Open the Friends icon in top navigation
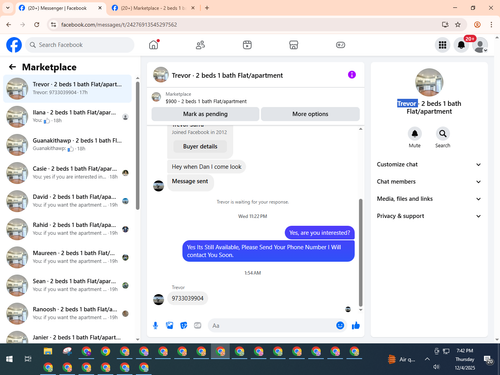This screenshot has width=500, height=375. [200, 45]
